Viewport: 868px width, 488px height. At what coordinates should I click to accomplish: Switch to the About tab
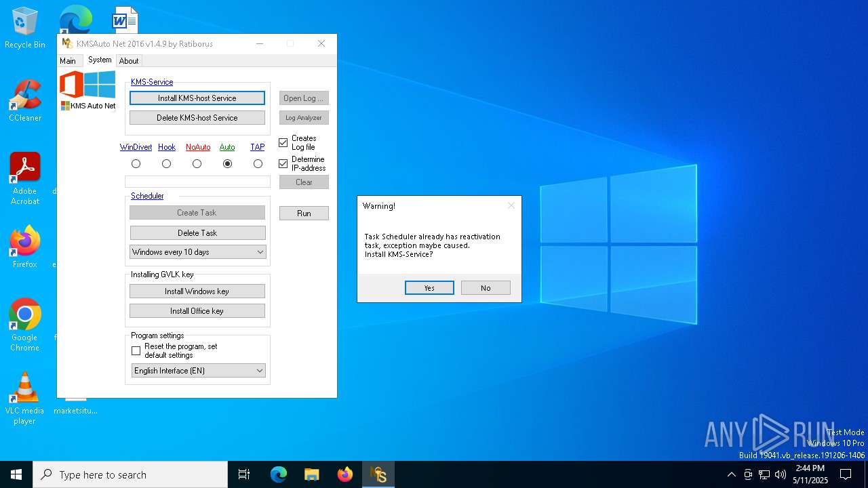[129, 61]
